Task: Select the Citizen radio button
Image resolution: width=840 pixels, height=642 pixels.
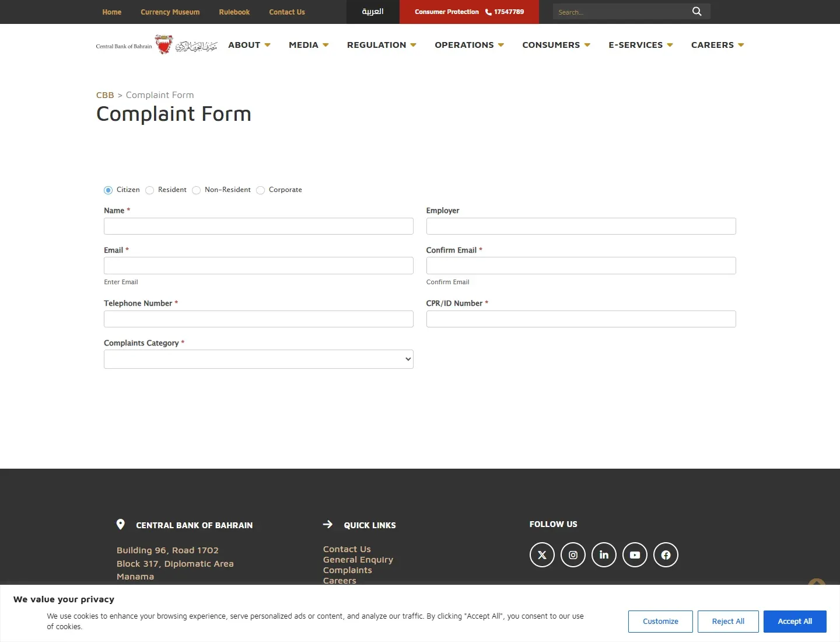Action: point(108,190)
